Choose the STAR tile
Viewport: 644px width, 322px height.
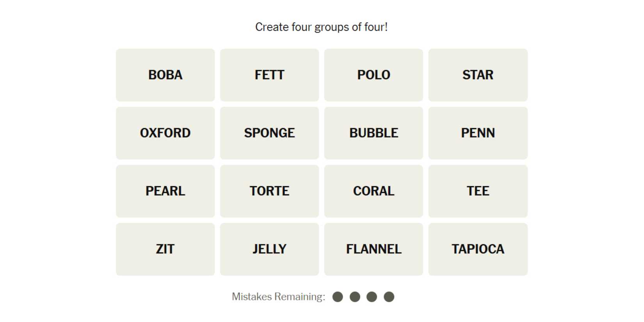[478, 75]
